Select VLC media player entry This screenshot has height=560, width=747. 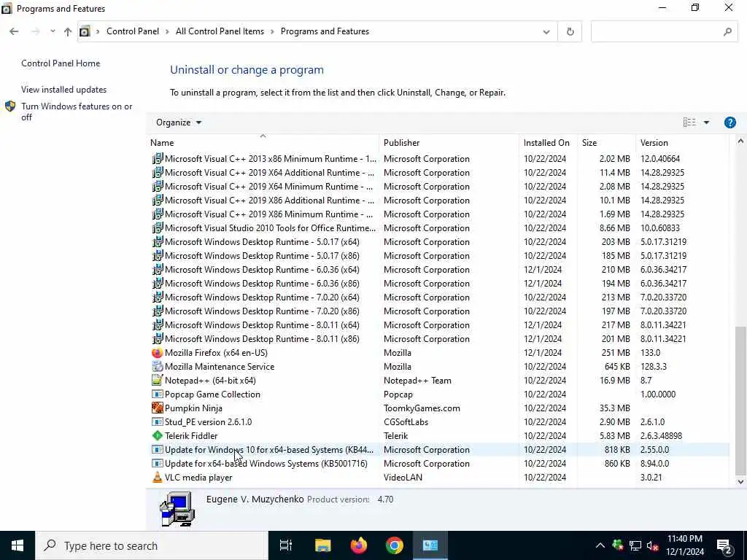(438, 477)
